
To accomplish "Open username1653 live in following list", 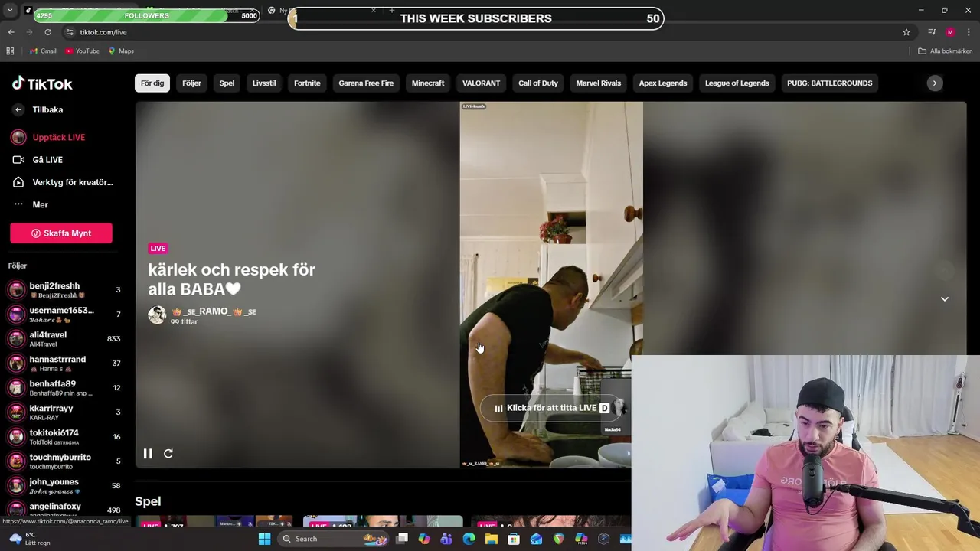I will click(65, 315).
